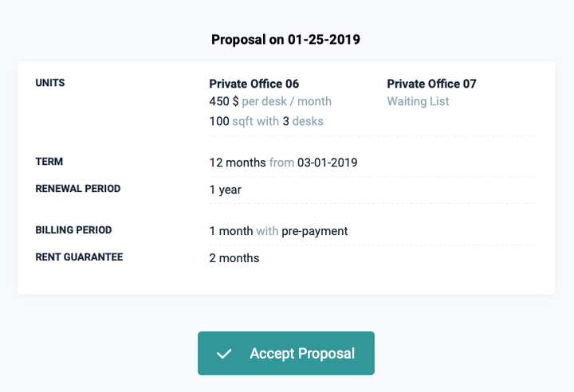Click the pre-payment text
The image size is (574, 392).
(x=314, y=231)
